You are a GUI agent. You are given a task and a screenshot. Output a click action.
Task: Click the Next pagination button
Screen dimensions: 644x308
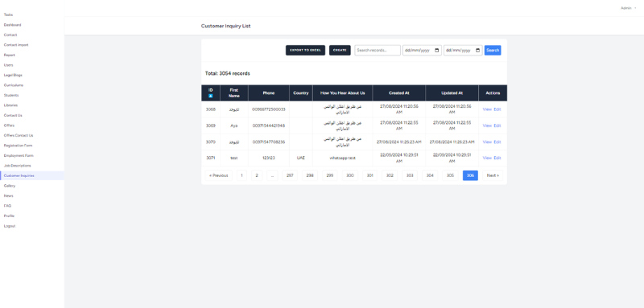click(493, 175)
